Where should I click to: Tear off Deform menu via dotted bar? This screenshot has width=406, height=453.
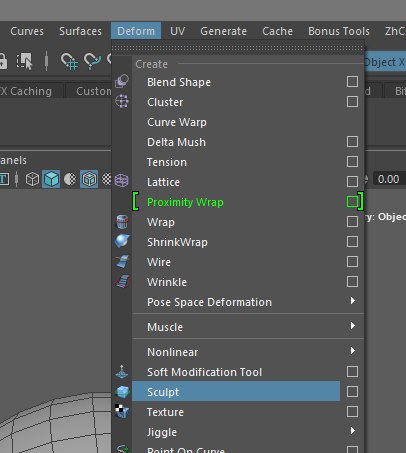(x=238, y=48)
